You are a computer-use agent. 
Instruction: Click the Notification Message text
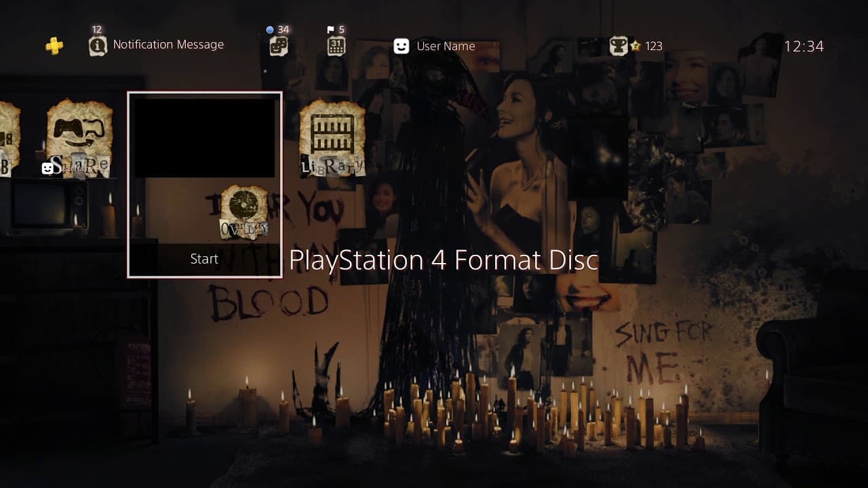pos(168,44)
